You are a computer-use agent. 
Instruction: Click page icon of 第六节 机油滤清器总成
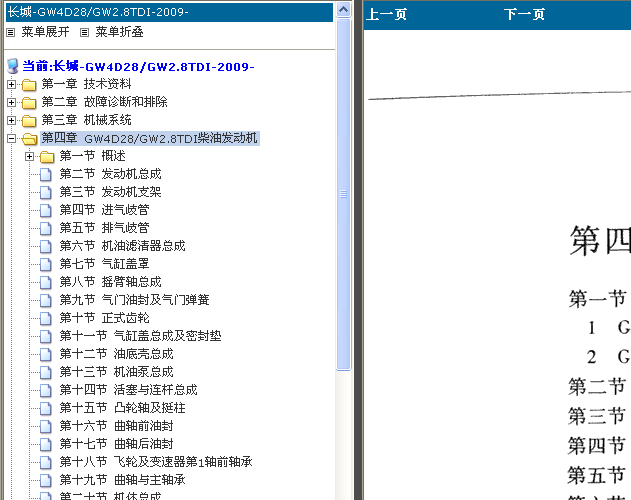pyautogui.click(x=46, y=246)
